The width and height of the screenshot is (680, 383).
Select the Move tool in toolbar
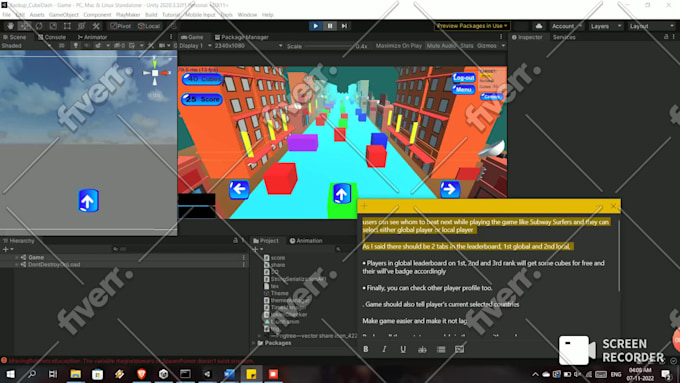pos(24,26)
